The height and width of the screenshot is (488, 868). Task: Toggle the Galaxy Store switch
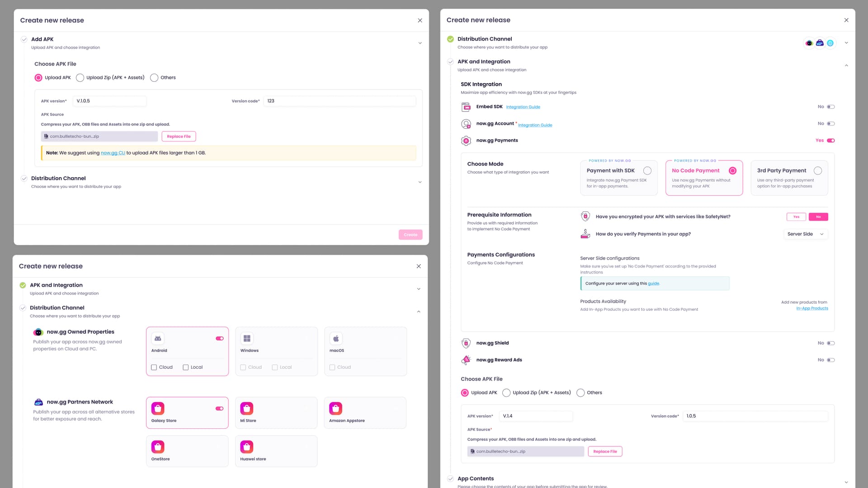point(220,408)
